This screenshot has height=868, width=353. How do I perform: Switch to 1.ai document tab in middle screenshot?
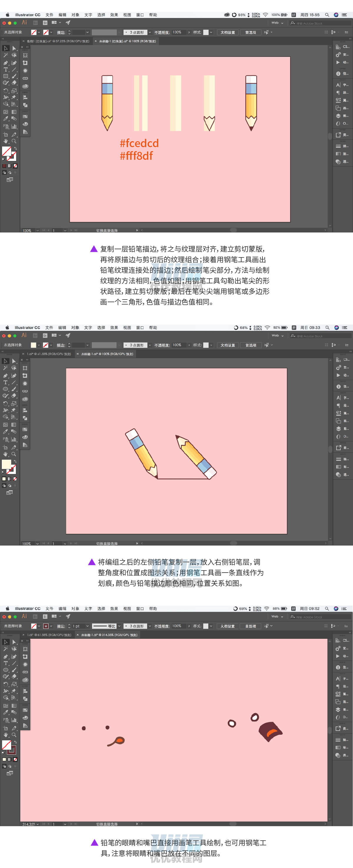(x=49, y=354)
